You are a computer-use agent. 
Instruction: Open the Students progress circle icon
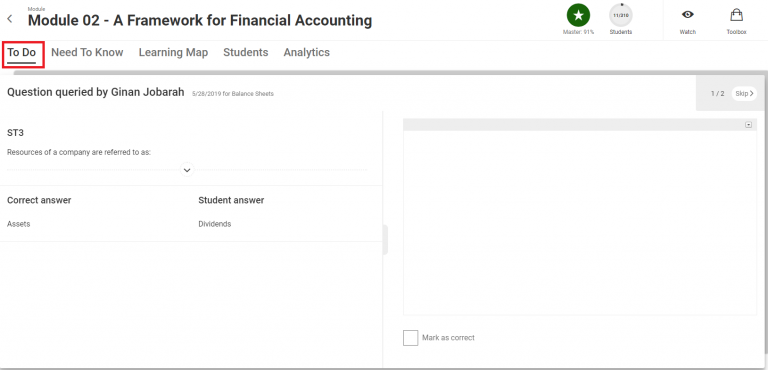[621, 15]
